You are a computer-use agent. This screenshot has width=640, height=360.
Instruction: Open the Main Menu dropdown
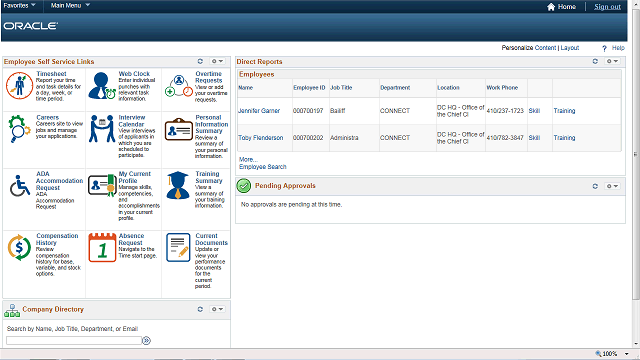tap(70, 5)
